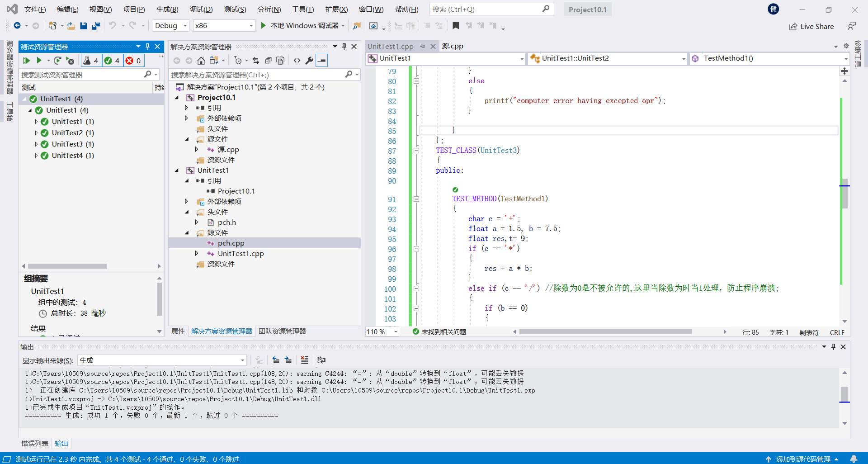Click the open file folder icon

pos(71,26)
